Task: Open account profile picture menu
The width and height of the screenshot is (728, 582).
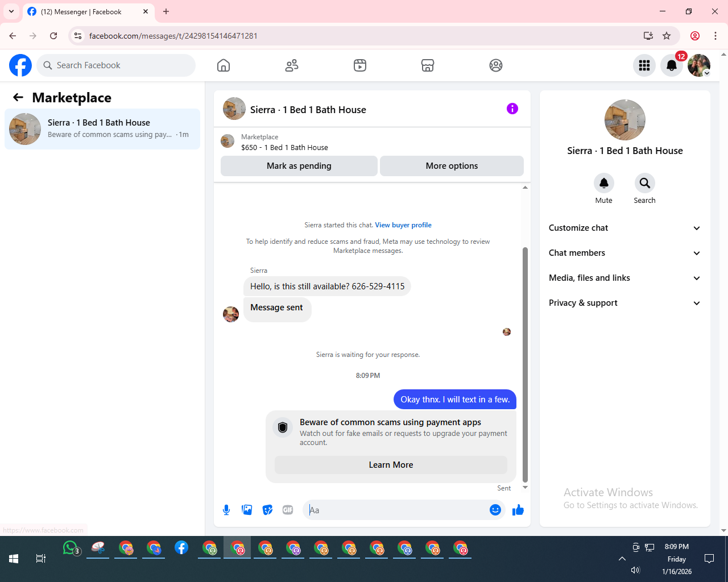Action: coord(699,65)
